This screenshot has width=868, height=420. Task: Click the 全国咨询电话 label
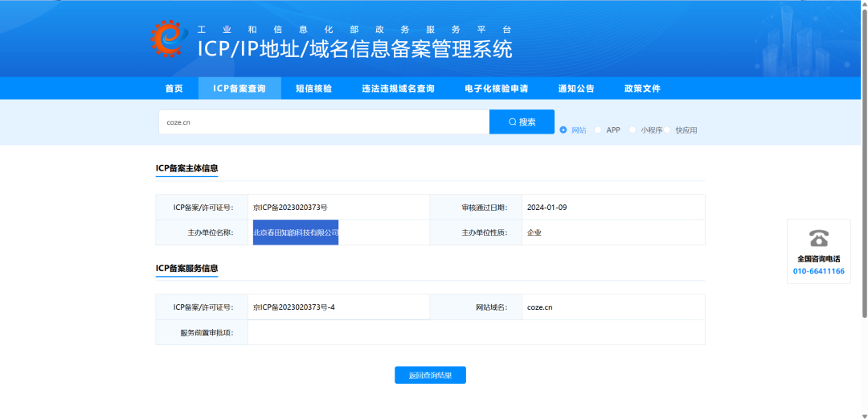click(x=819, y=259)
